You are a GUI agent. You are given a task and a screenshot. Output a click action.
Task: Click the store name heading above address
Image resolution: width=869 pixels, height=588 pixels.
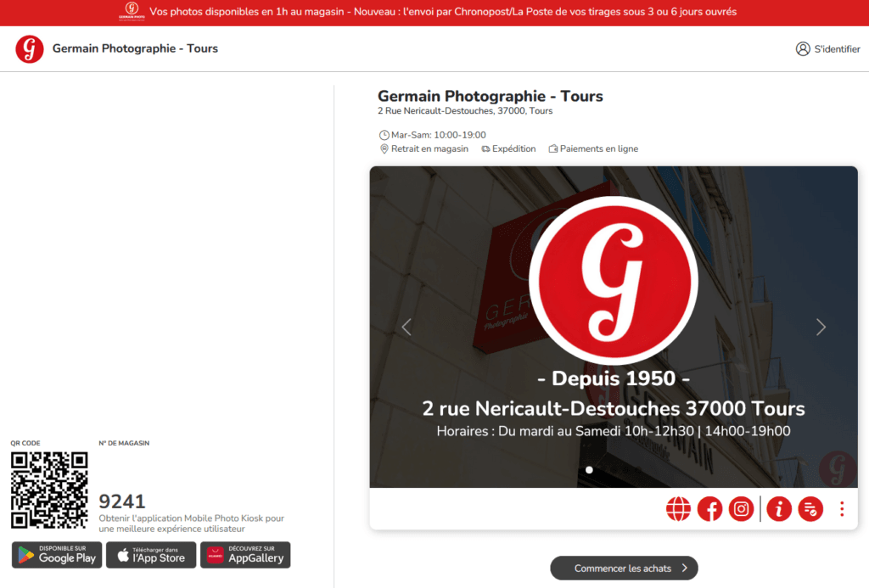(490, 96)
